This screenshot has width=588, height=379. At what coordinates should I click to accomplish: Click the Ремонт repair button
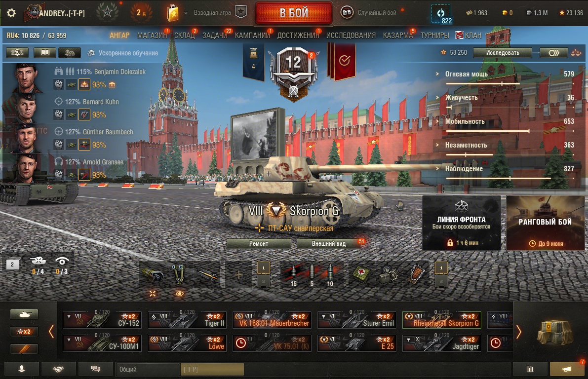259,244
